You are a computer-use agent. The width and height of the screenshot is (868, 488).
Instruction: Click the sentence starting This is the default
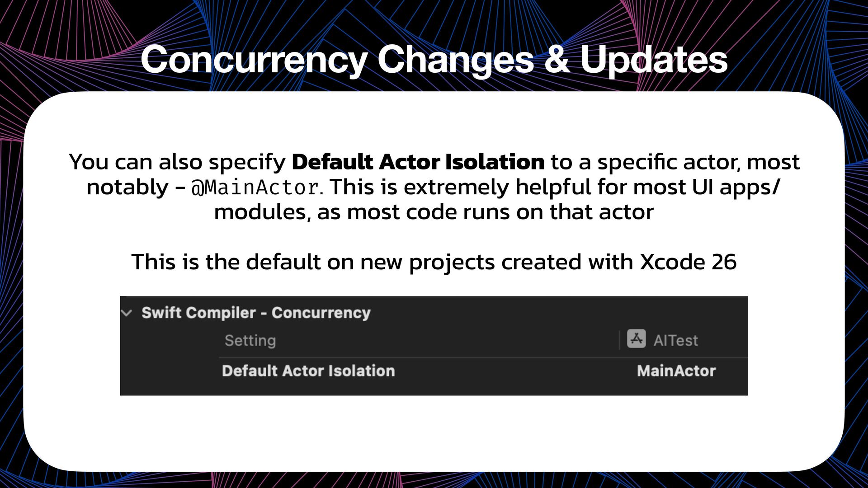434,263
